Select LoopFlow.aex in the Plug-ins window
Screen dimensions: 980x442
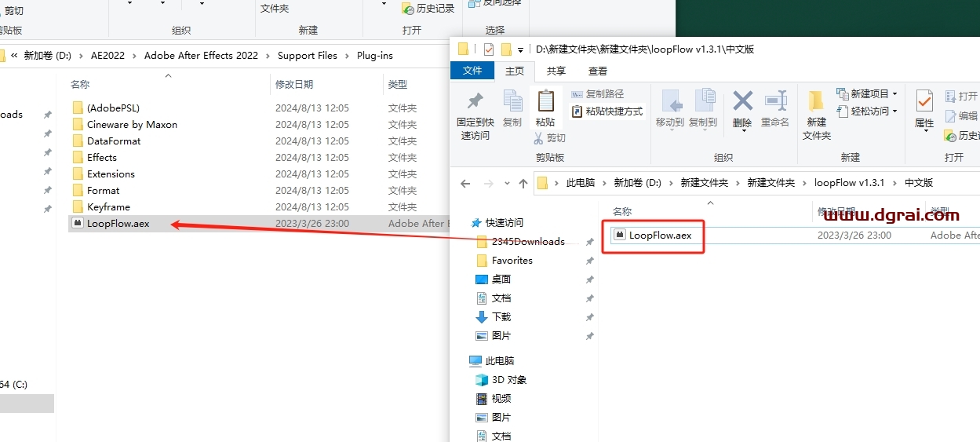(118, 223)
